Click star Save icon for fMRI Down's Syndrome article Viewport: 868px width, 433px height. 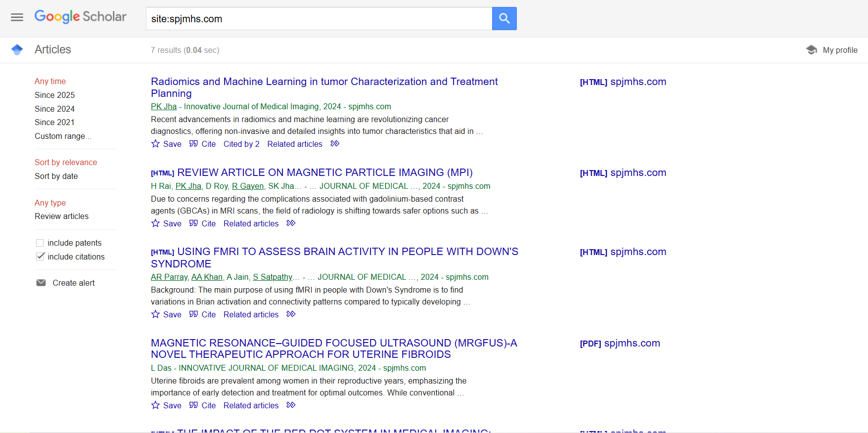pyautogui.click(x=155, y=314)
